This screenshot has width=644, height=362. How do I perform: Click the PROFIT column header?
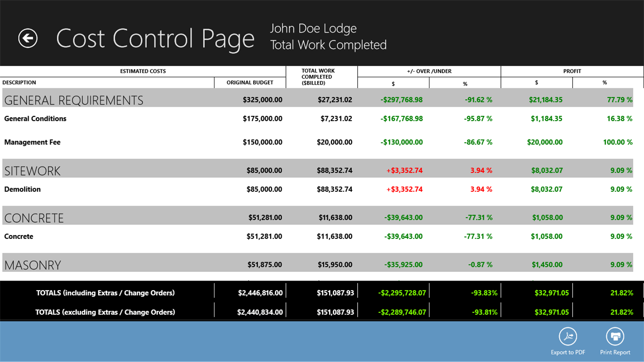tap(572, 71)
